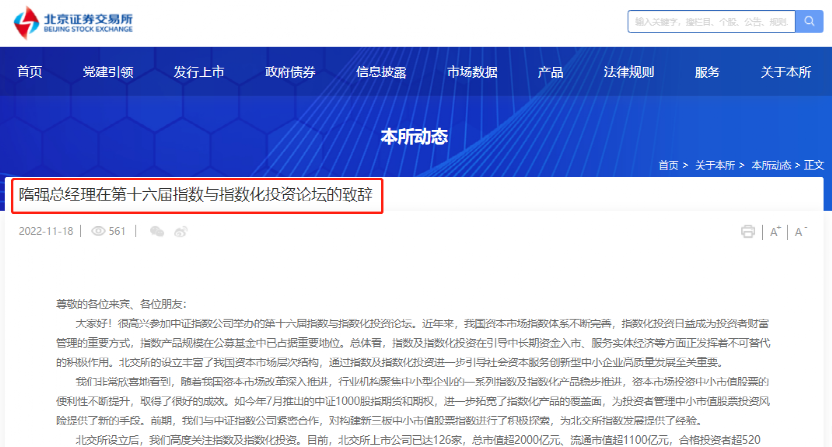The image size is (832, 447).
Task: Click the Beijing Stock Exchange logo
Action: click(73, 23)
